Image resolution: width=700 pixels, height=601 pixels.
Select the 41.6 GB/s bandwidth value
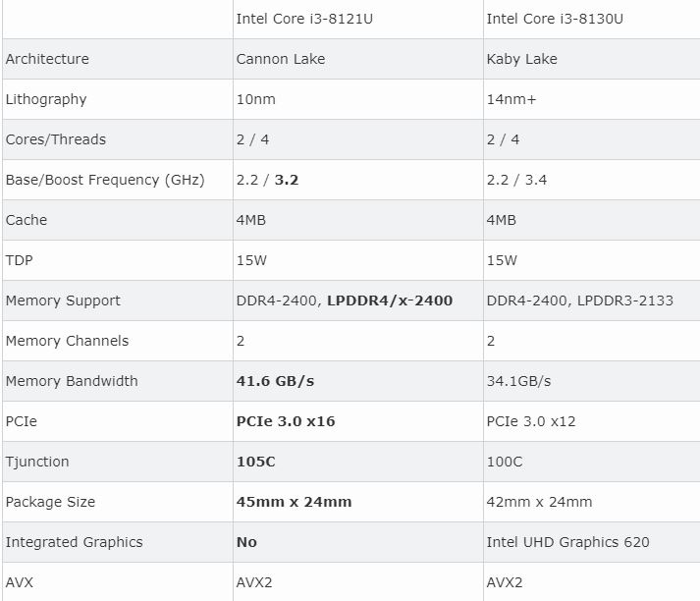(275, 381)
